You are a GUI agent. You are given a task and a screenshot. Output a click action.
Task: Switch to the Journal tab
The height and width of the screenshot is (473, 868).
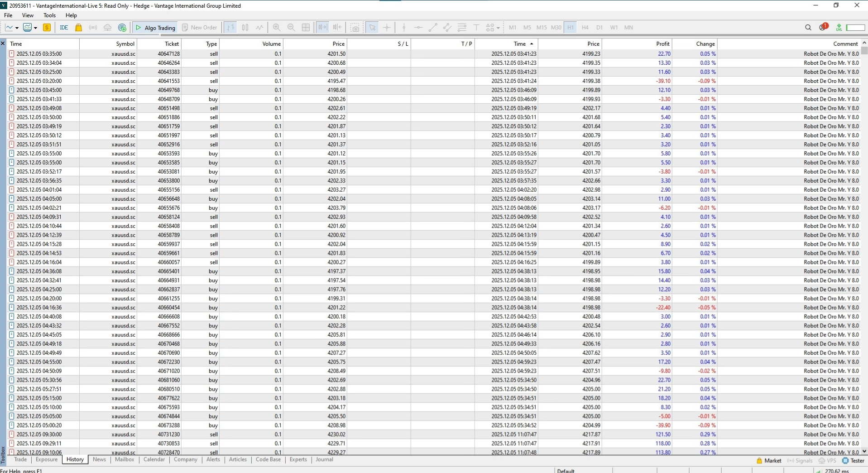tap(324, 459)
